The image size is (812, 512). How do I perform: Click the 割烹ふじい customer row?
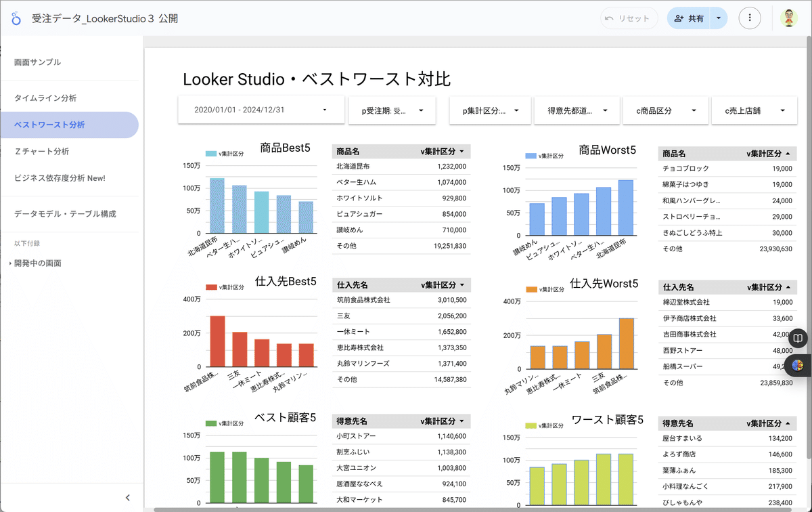pos(401,452)
